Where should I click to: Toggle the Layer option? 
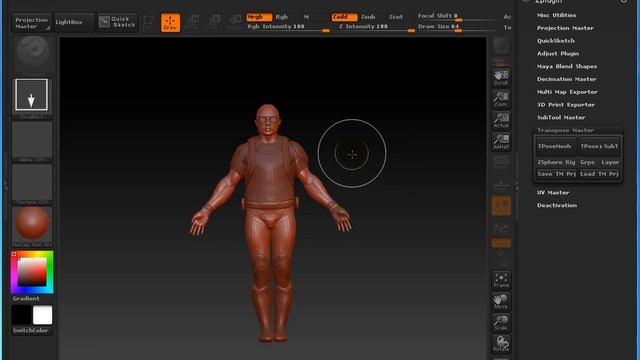610,162
